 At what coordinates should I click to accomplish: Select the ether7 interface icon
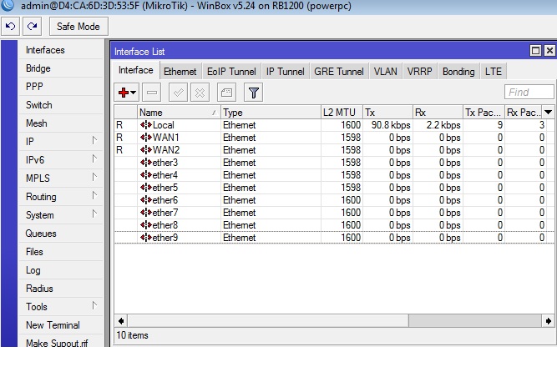(145, 213)
